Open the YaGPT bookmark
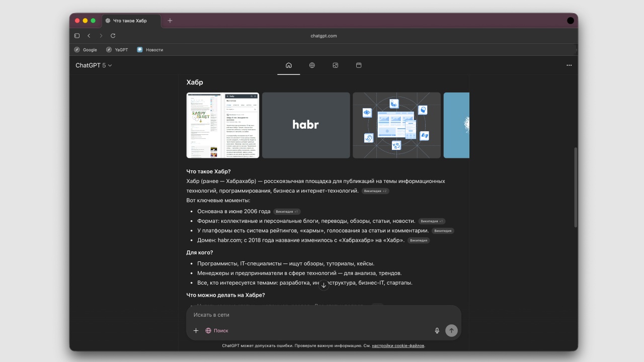Screen dimensions: 644x362 117,50
